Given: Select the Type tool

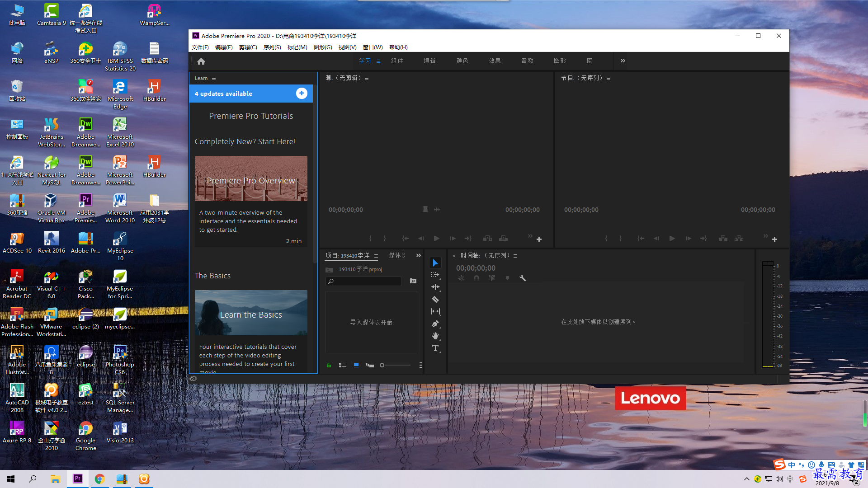Looking at the screenshot, I should [x=435, y=348].
